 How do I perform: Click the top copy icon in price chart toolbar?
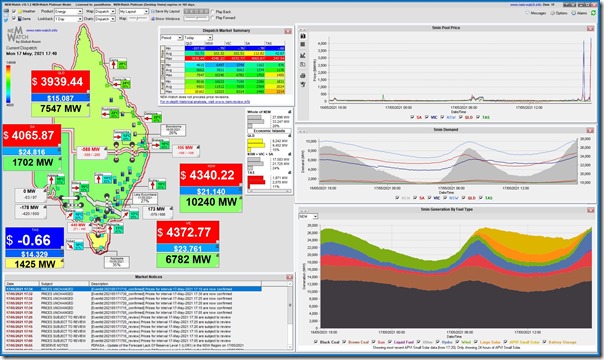(x=303, y=36)
